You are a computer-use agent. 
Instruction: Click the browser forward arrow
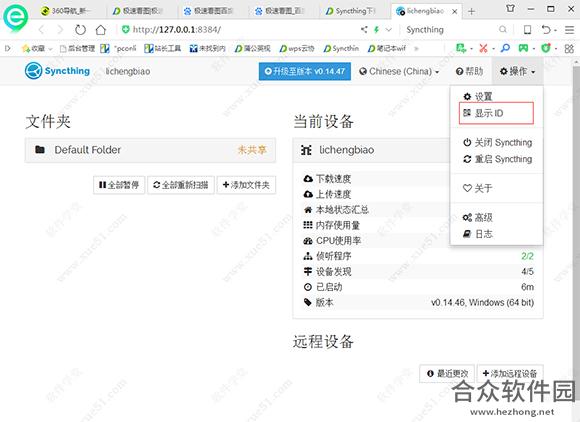(60, 30)
